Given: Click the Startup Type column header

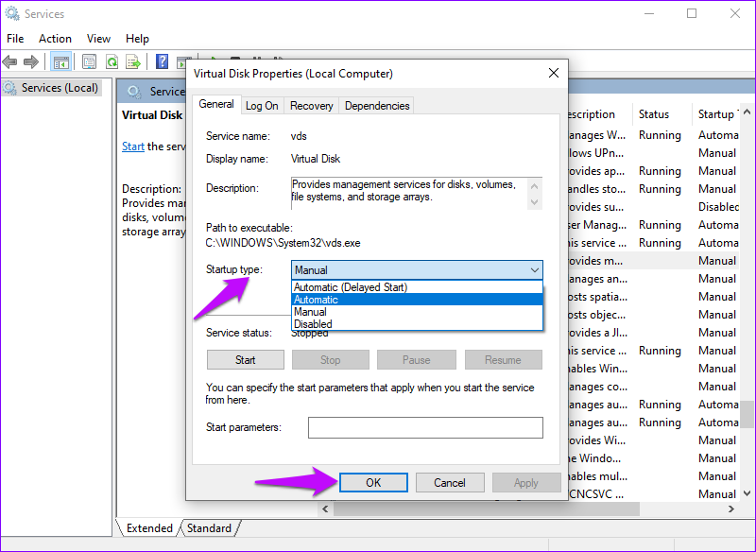Looking at the screenshot, I should pyautogui.click(x=715, y=114).
